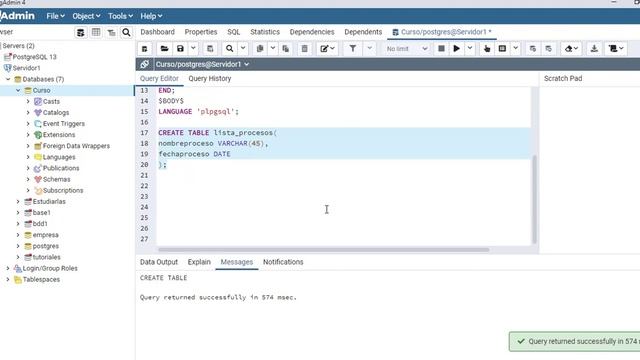Image resolution: width=640 pixels, height=360 pixels.
Task: Click the first query toolbar icon
Action: point(144,49)
